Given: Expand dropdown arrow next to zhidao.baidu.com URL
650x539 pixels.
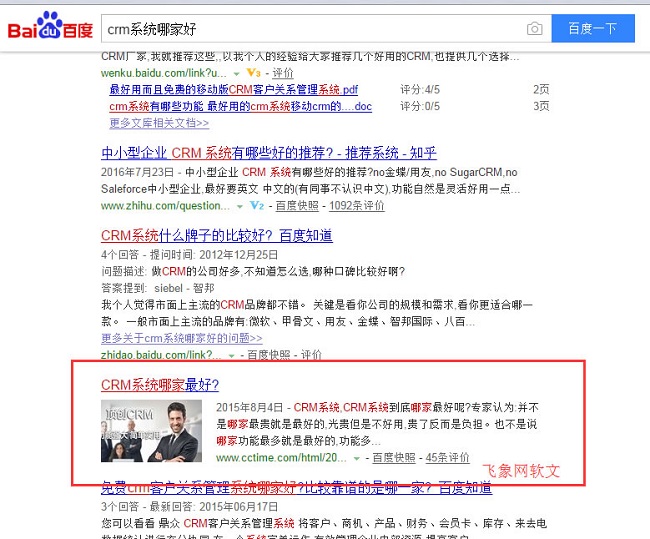Looking at the screenshot, I should tap(231, 355).
